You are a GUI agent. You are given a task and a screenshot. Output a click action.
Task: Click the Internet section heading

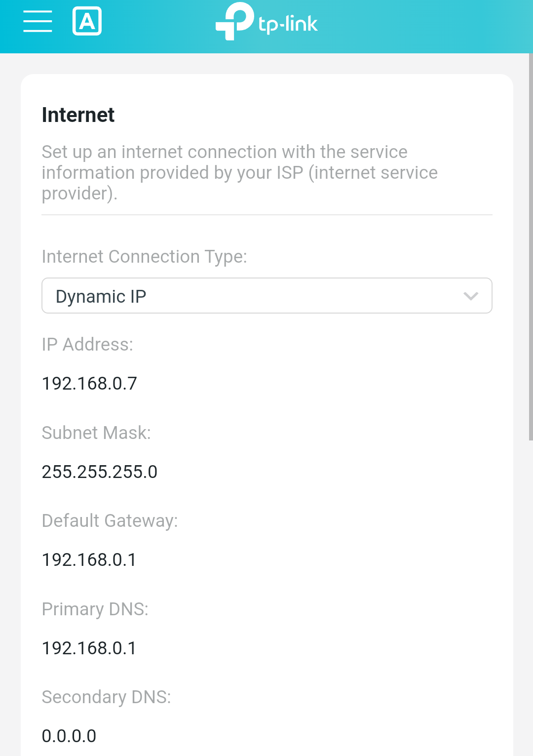click(78, 115)
